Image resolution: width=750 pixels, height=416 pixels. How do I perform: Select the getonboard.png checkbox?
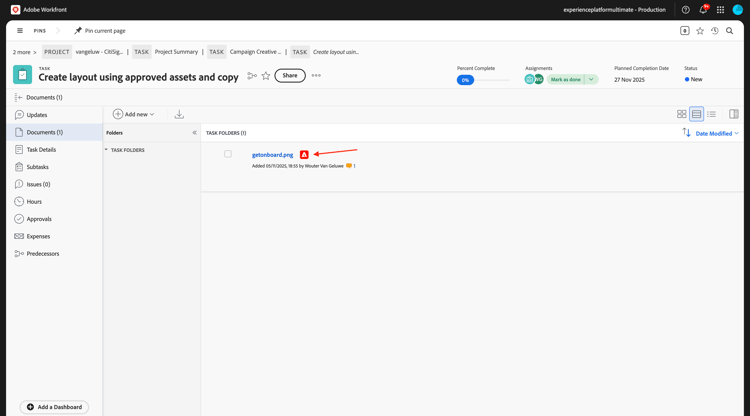pos(228,154)
